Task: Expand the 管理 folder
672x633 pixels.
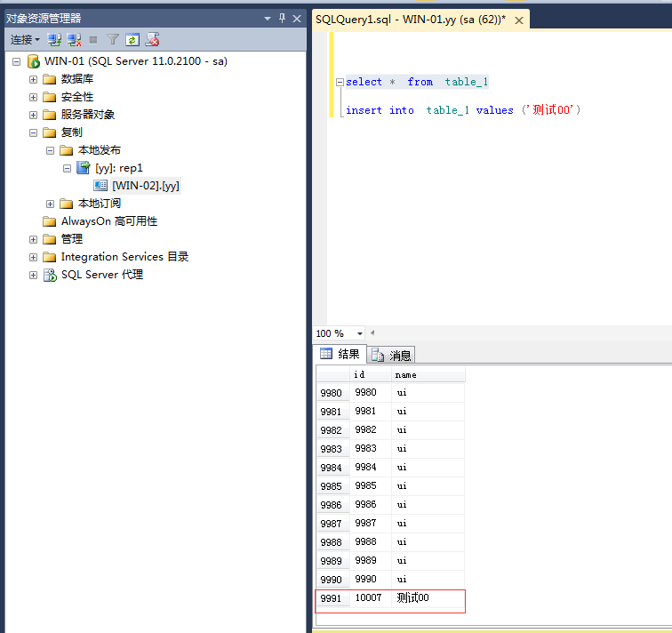Action: 33,239
